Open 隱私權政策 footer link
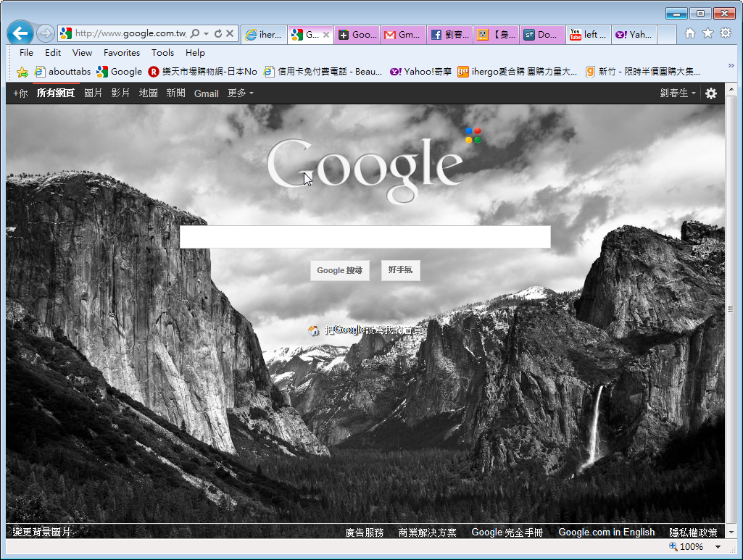The image size is (743, 560). point(693,532)
